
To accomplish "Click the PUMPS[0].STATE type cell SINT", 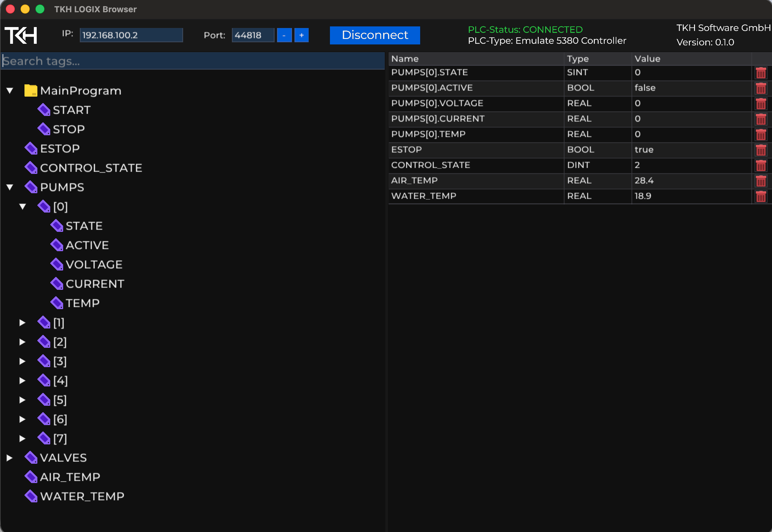I will 598,72.
